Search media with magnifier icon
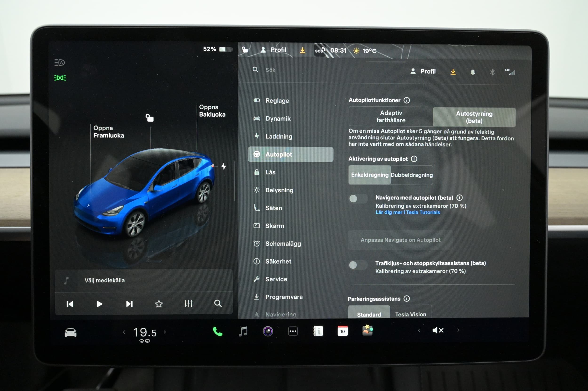 point(218,303)
